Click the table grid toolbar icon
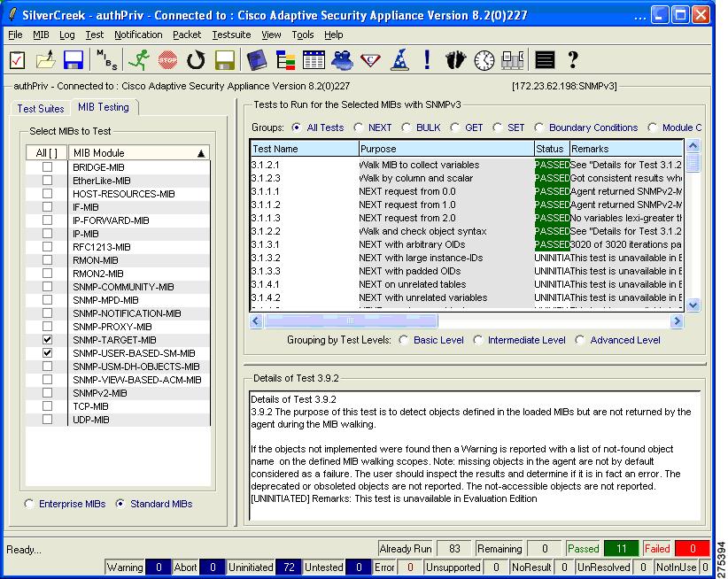The width and height of the screenshot is (728, 579). click(x=314, y=60)
